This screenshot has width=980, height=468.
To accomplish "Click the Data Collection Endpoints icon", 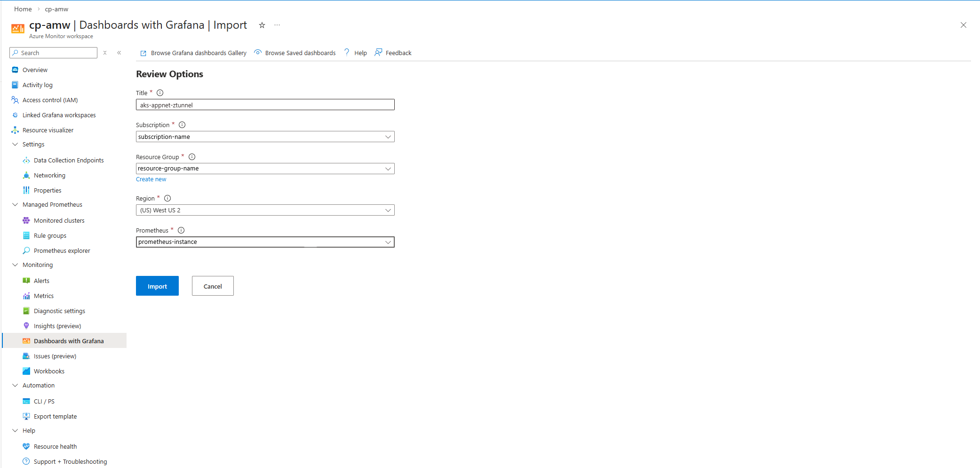I will tap(26, 160).
